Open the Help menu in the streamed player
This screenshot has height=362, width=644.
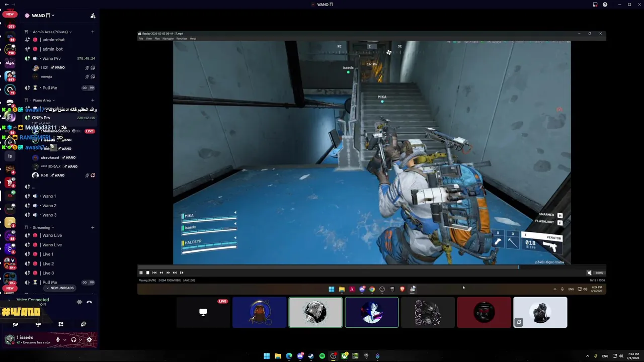pos(193,39)
